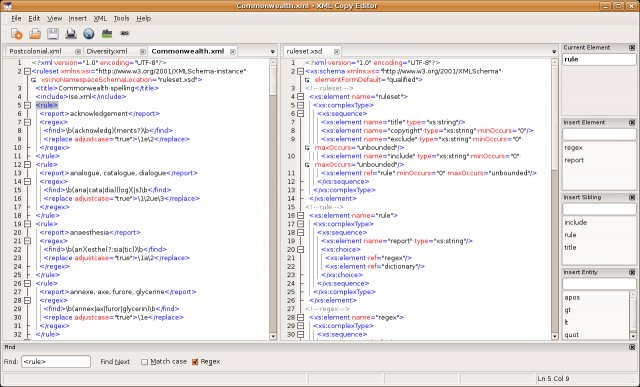
Task: Collapse the regex fold on line 28 of Commonwealth.xml
Action: pyautogui.click(x=27, y=300)
